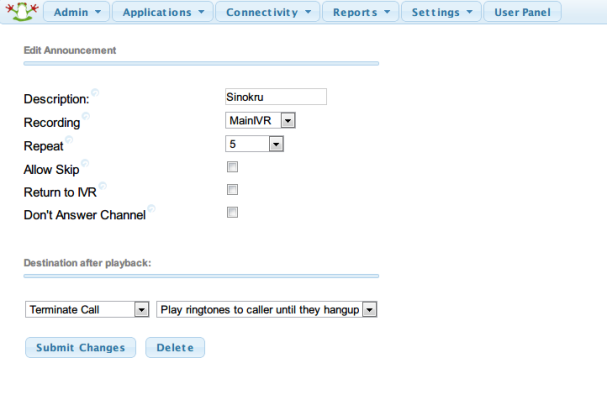Click the Destination after playback heading
607x400 pixels.
pos(87,263)
